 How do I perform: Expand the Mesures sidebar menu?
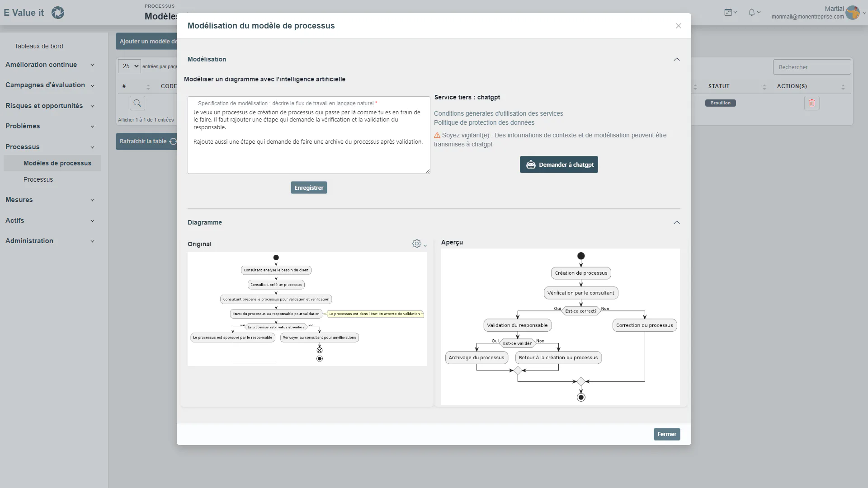coord(50,200)
